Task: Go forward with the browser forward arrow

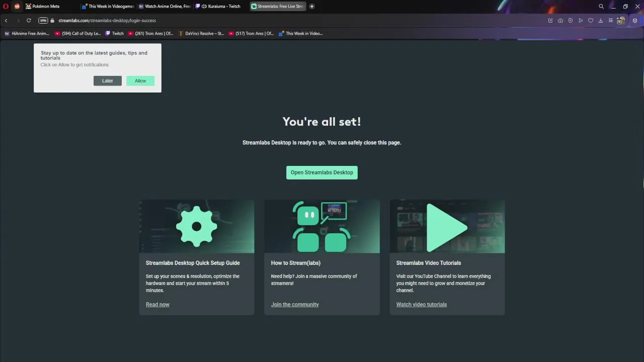Action: point(18,21)
